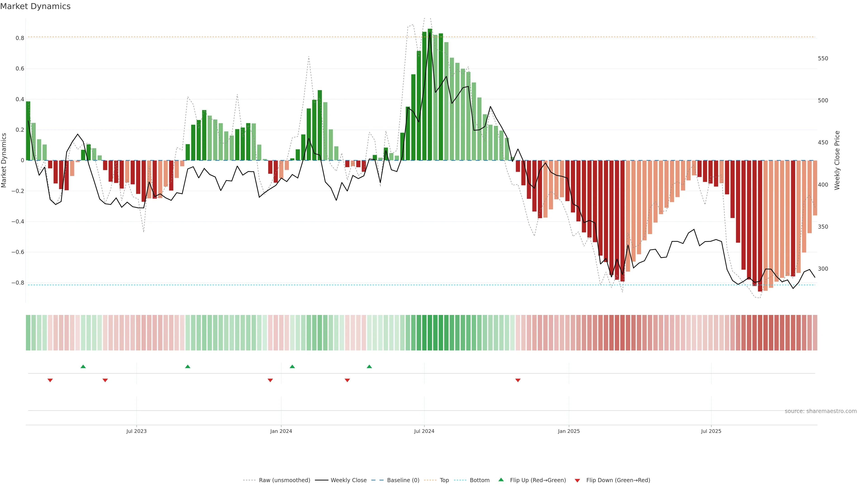Viewport: 868px width, 488px height.
Task: Click the first red flip-down marker
Action: click(x=50, y=380)
